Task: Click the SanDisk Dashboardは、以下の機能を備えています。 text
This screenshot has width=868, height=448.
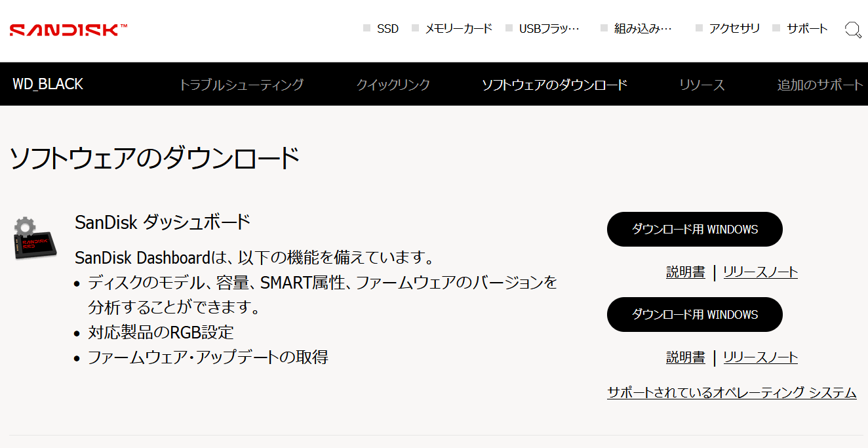Action: click(x=254, y=256)
